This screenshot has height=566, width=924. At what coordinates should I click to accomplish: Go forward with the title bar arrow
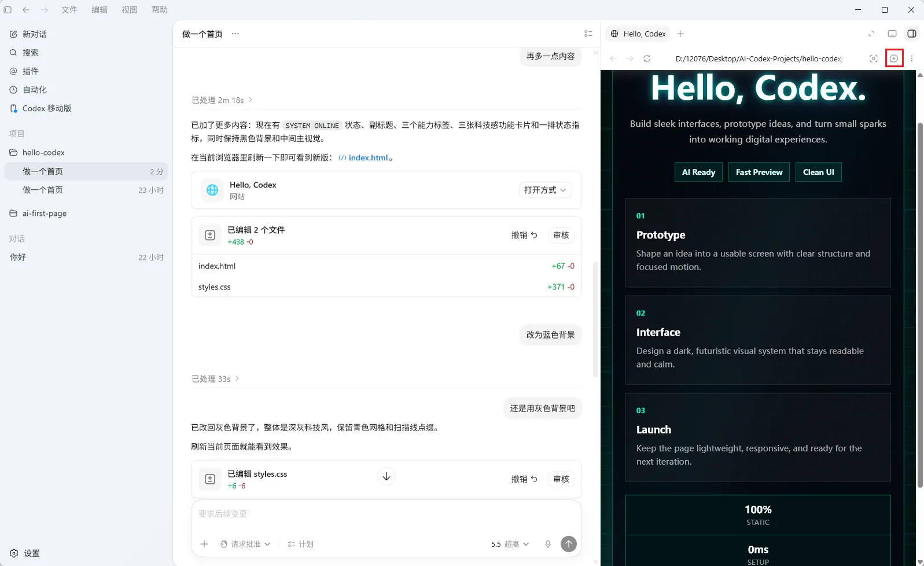tap(45, 10)
